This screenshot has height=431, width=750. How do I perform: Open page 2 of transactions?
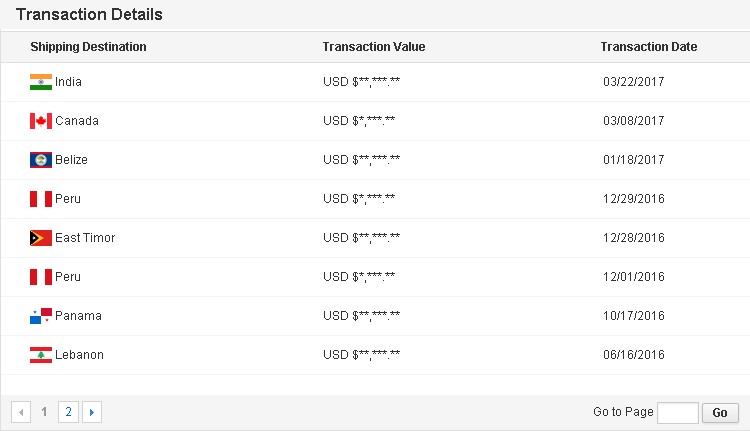[x=68, y=412]
